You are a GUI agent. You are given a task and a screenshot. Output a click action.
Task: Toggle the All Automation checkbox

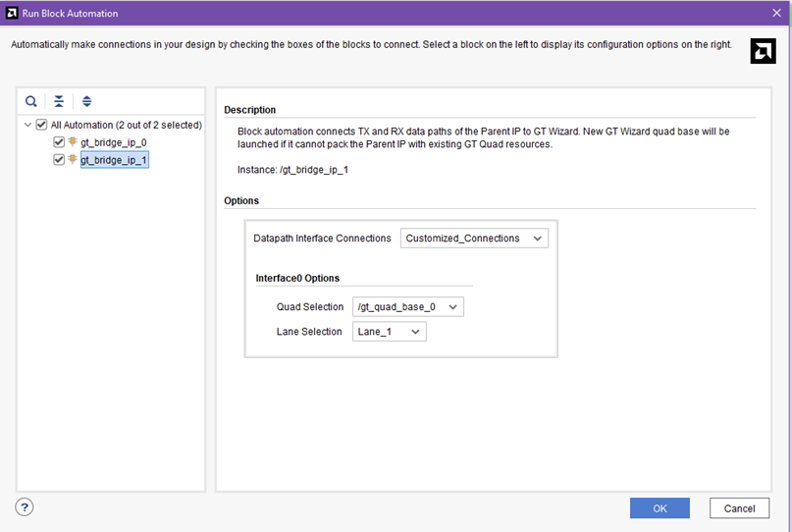(41, 125)
